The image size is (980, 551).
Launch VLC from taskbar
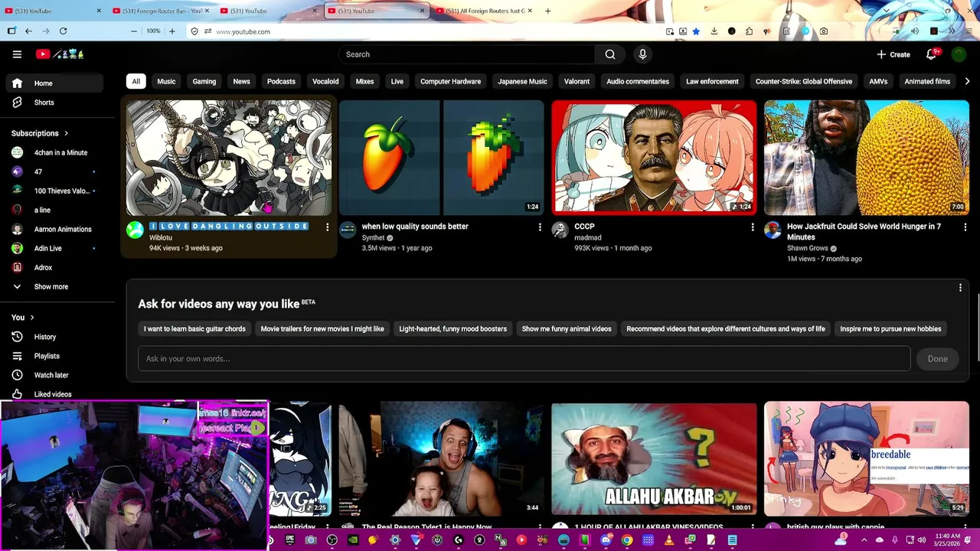669,540
